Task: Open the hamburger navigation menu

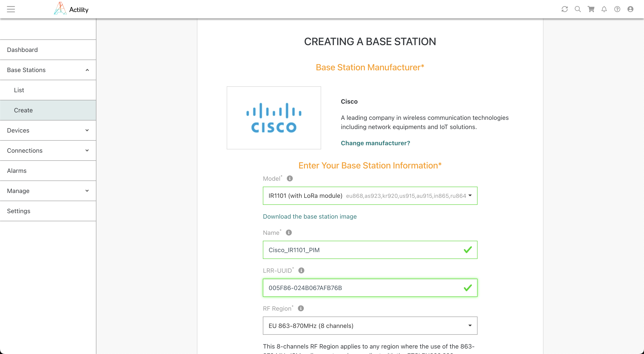Action: [x=11, y=9]
